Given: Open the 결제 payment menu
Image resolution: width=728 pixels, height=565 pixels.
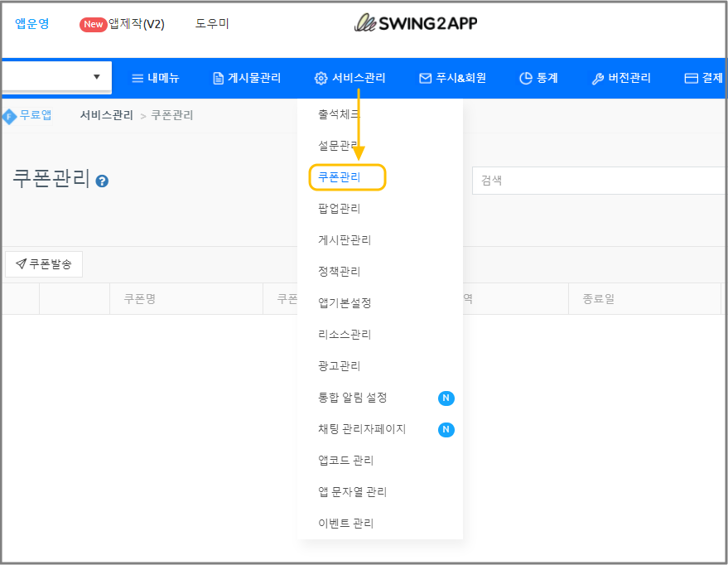Looking at the screenshot, I should [x=703, y=79].
